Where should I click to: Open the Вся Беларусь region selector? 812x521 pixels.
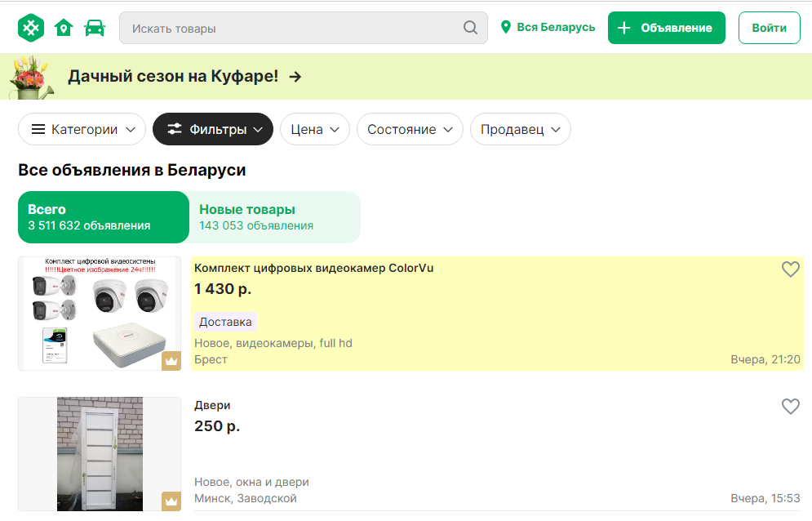coord(548,28)
